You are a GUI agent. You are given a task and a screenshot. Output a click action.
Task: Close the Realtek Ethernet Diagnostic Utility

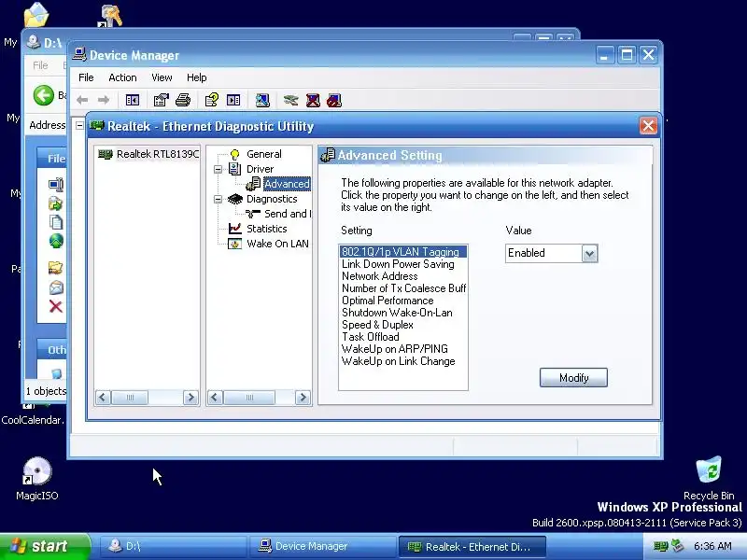[x=648, y=126]
